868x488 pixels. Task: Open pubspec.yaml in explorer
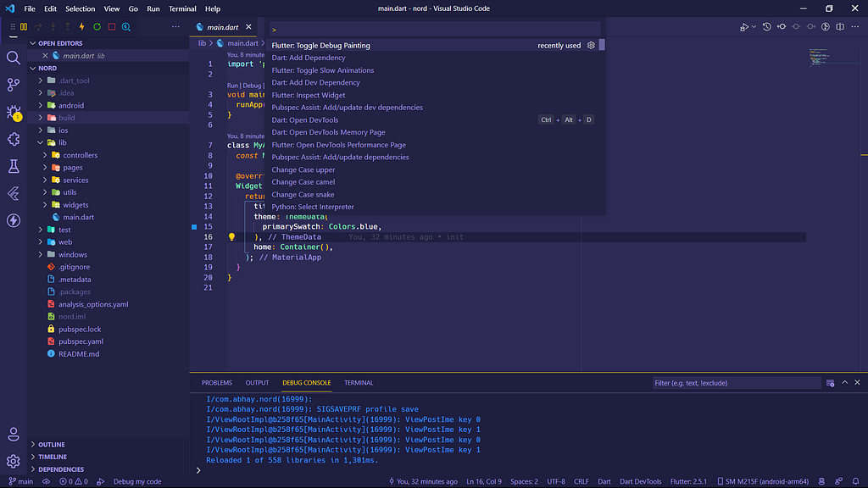pyautogui.click(x=81, y=341)
